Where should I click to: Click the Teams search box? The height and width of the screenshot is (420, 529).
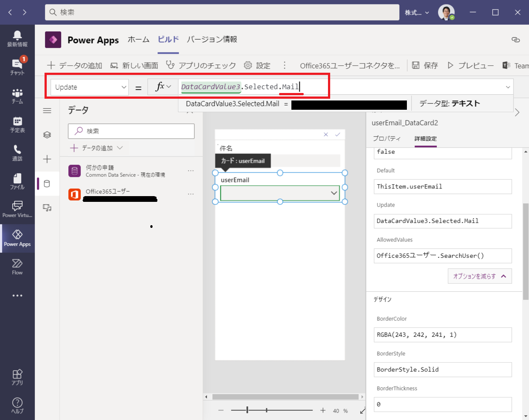tap(221, 12)
